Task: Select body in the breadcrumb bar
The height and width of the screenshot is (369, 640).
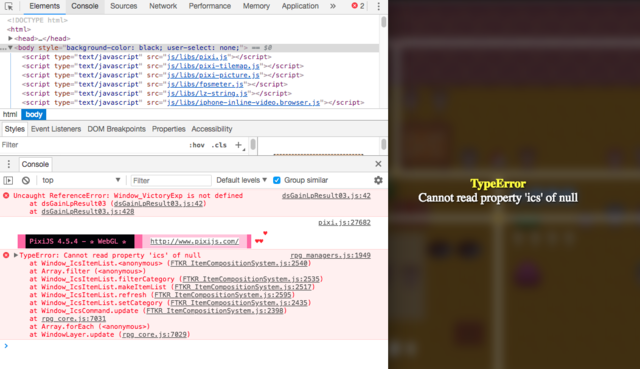Action: pyautogui.click(x=34, y=115)
